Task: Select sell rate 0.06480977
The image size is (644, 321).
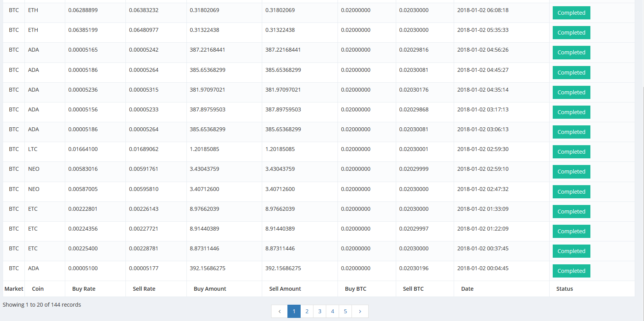Action: 144,30
